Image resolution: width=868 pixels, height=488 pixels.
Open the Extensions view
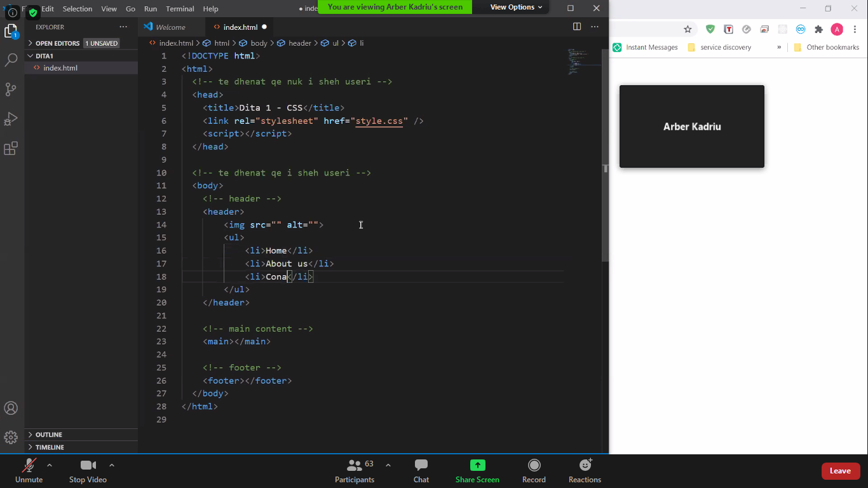pyautogui.click(x=11, y=149)
